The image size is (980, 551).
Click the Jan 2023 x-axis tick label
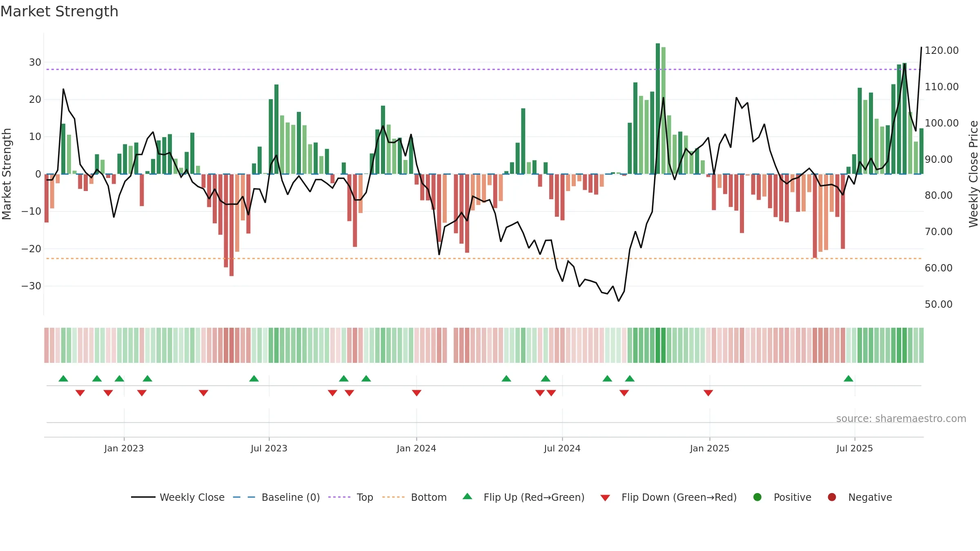(x=124, y=448)
